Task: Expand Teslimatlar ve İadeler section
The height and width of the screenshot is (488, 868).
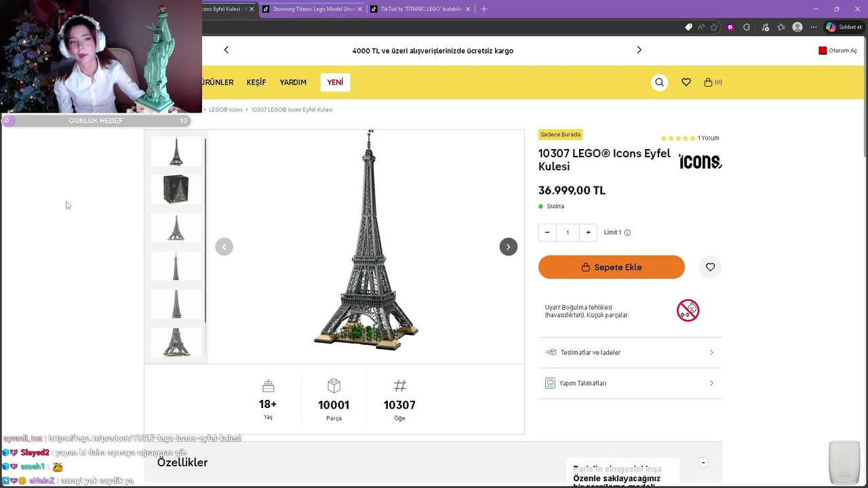Action: (x=629, y=352)
